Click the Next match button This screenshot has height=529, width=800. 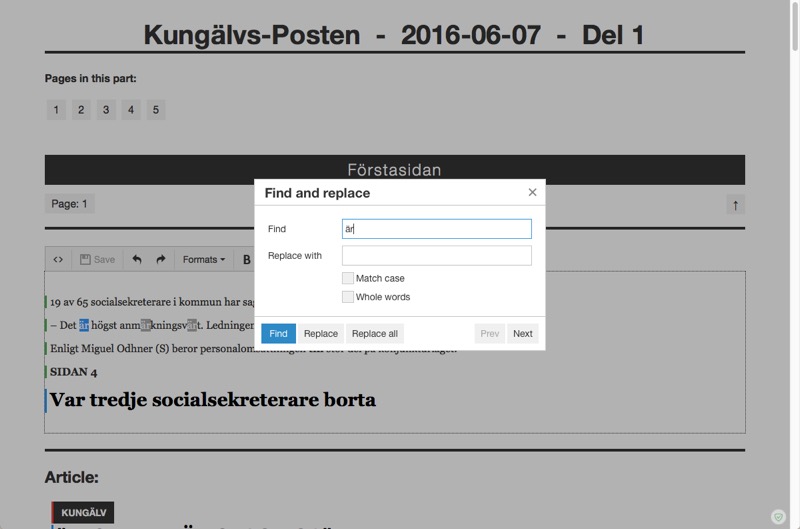(522, 334)
